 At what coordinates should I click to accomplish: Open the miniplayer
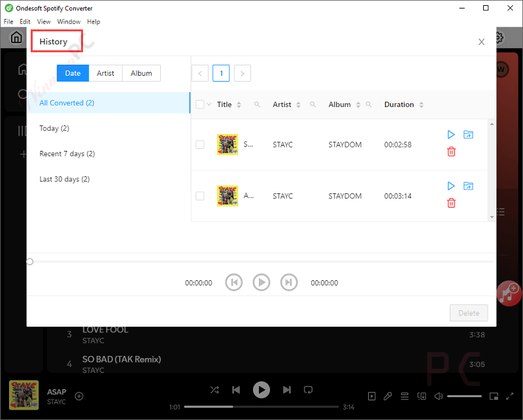[494, 396]
